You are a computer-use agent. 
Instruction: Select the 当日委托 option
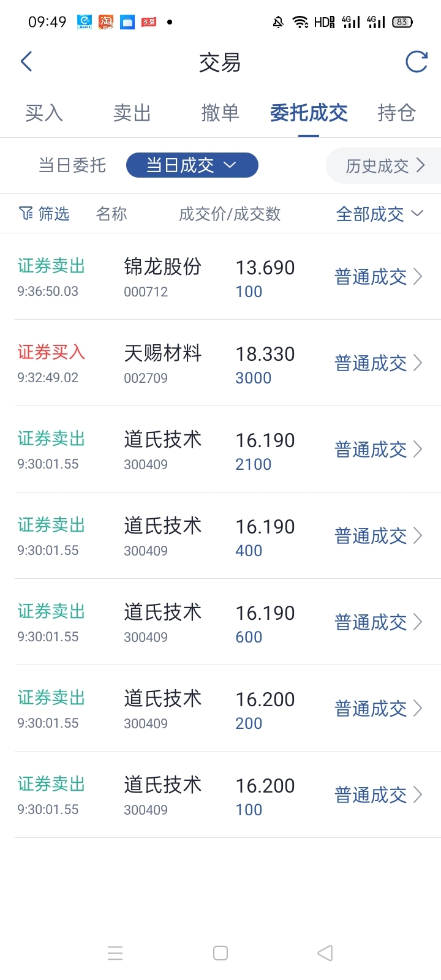pyautogui.click(x=72, y=165)
